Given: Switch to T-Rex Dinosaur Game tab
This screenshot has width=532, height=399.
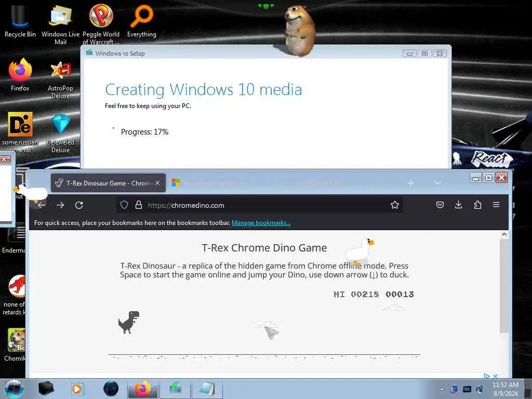Looking at the screenshot, I should (108, 183).
